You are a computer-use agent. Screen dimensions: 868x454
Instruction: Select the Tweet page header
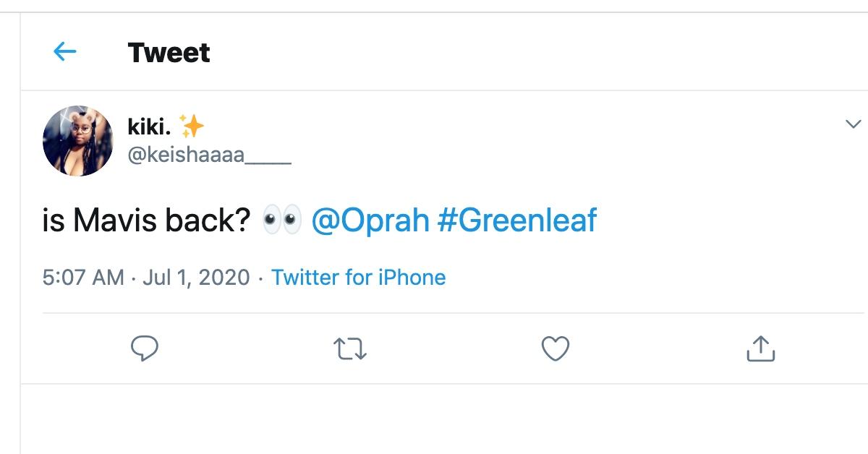tap(168, 52)
